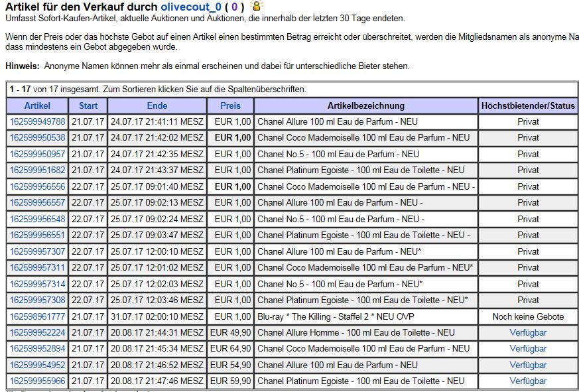
Task: Open item number 162599957311
Action: pos(37,267)
